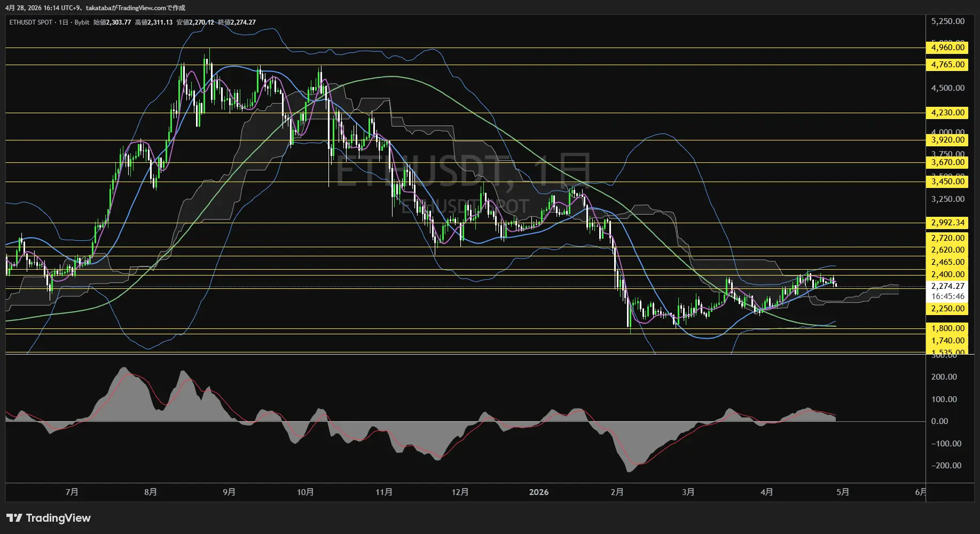Click the 終値 2,274.27 close value in header

(x=237, y=22)
